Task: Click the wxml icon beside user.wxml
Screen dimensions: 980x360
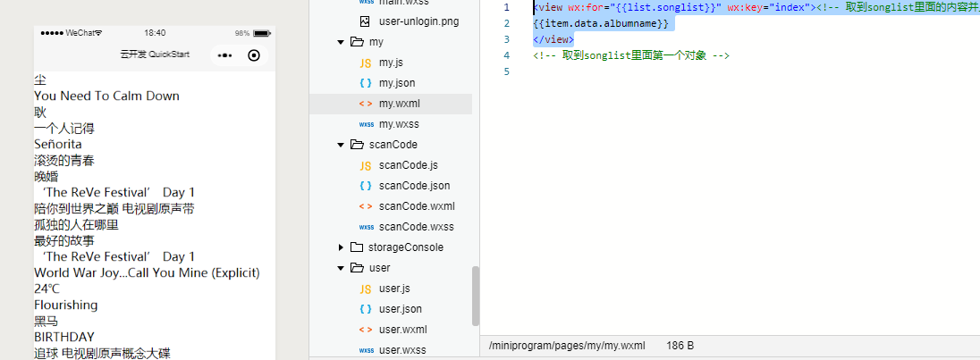Action: 365,330
